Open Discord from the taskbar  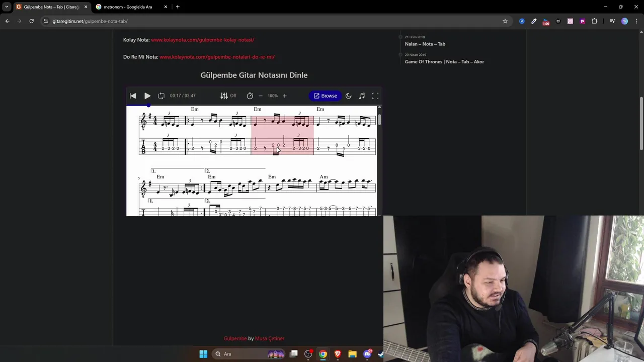367,354
